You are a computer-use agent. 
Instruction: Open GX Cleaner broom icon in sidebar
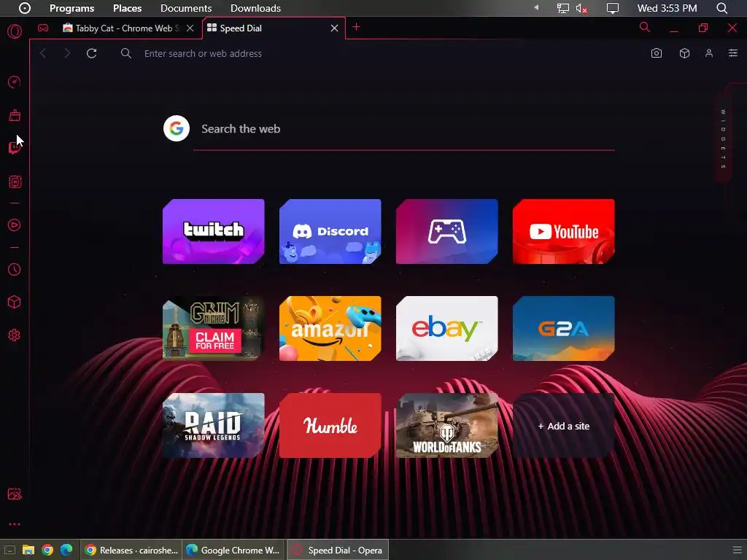15,115
